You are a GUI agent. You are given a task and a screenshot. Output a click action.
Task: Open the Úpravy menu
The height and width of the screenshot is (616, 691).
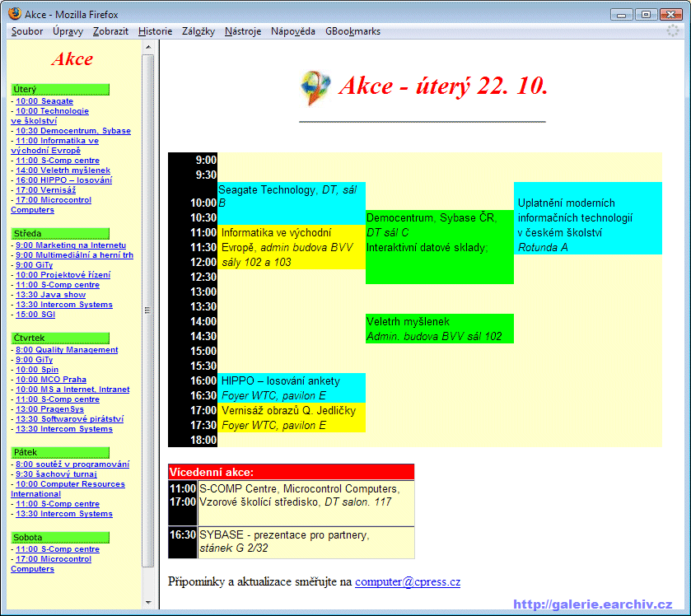68,31
